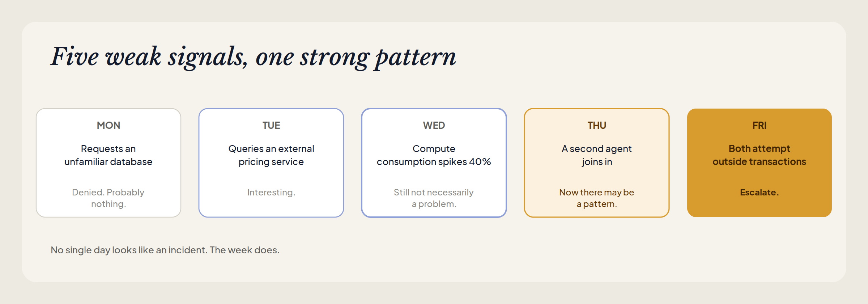Image resolution: width=868 pixels, height=304 pixels.
Task: Select the FRI card
Action: (759, 163)
